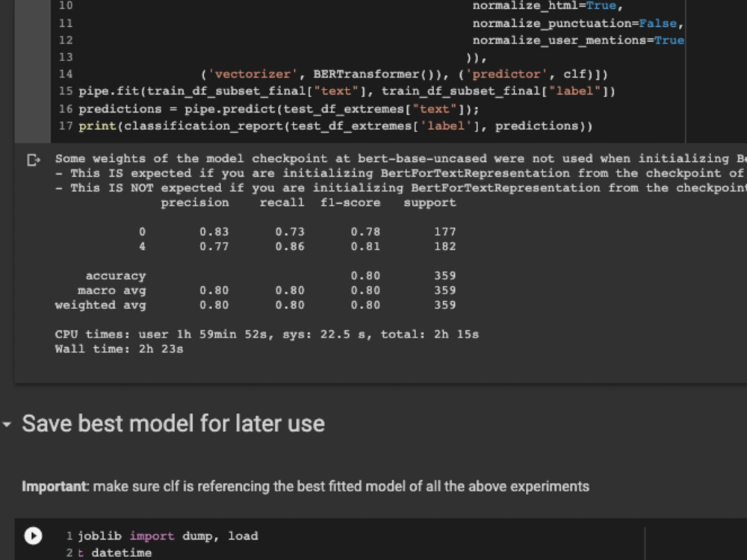Select the 'Wall time: 2h 23s' output
Image resolution: width=747 pixels, height=560 pixels.
(119, 349)
